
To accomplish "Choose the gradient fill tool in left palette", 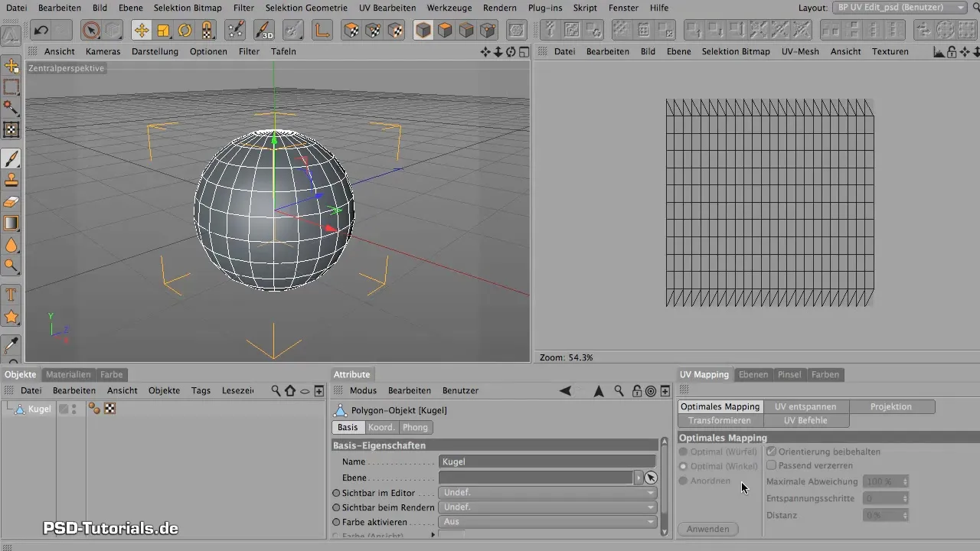I will click(11, 223).
